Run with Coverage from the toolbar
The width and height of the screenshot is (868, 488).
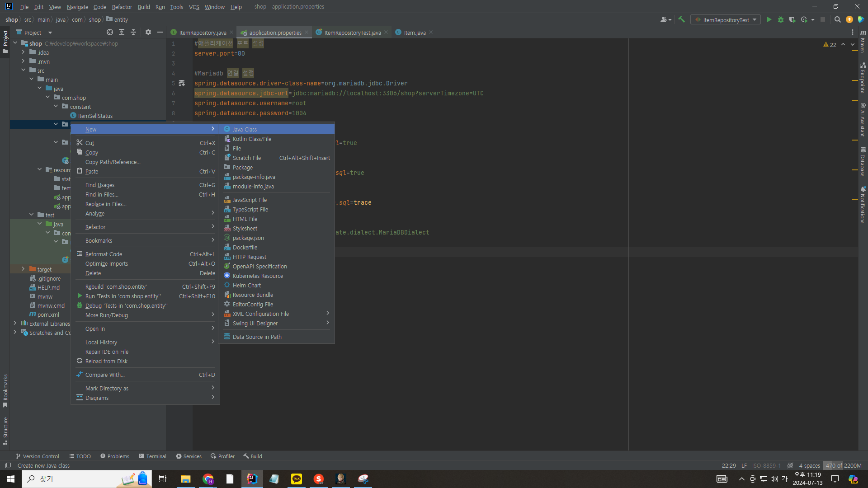pos(792,19)
